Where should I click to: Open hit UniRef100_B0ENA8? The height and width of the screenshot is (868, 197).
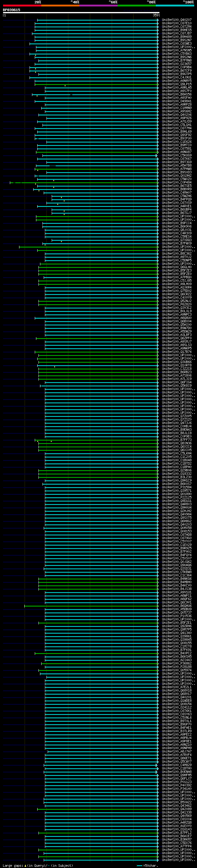click(177, 772)
